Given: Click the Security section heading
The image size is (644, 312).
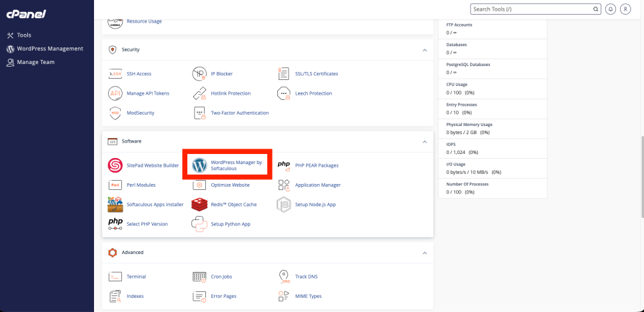Looking at the screenshot, I should click(131, 50).
